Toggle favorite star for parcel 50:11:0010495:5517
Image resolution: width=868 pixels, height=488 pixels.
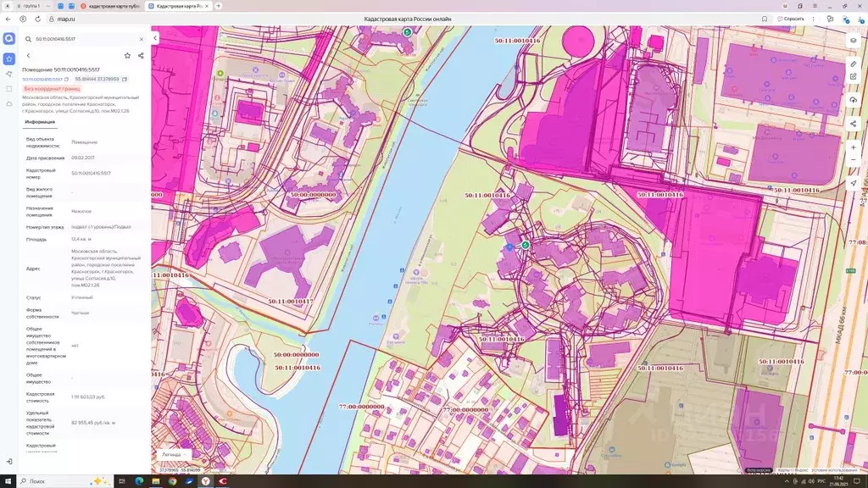pos(127,56)
